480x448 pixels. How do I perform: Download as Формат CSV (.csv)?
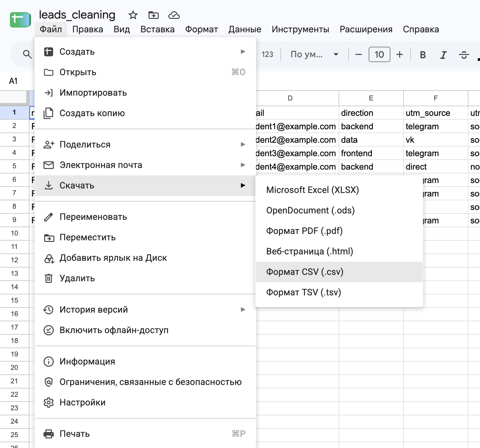coord(339,272)
